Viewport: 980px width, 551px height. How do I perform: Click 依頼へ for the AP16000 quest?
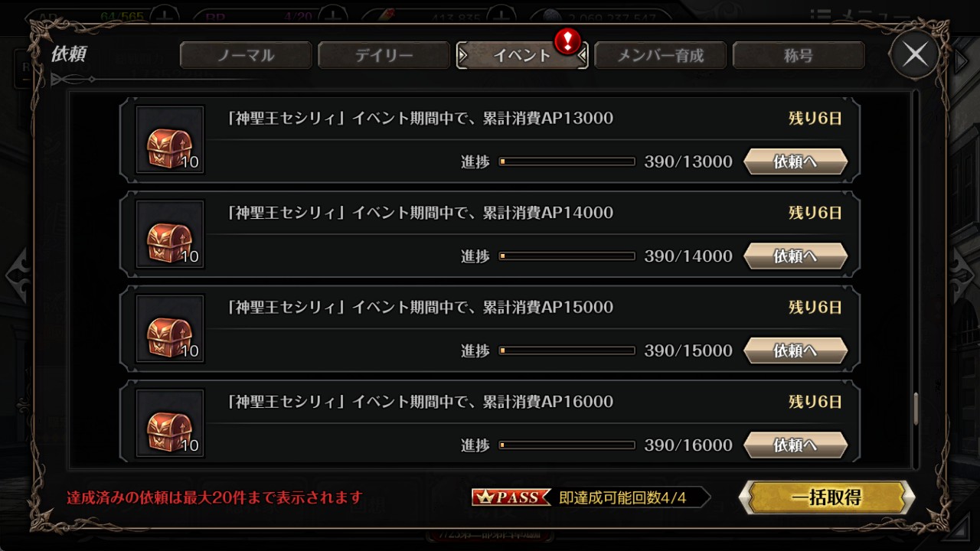point(795,445)
